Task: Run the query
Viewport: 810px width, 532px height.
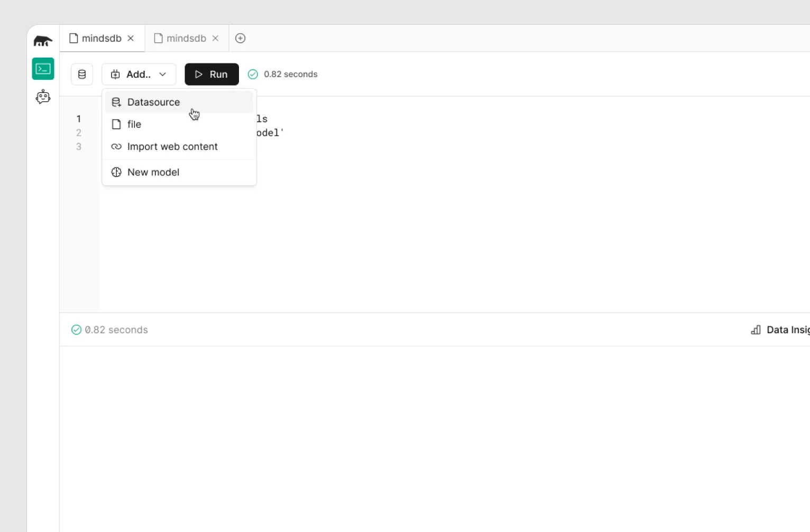Action: (x=211, y=74)
